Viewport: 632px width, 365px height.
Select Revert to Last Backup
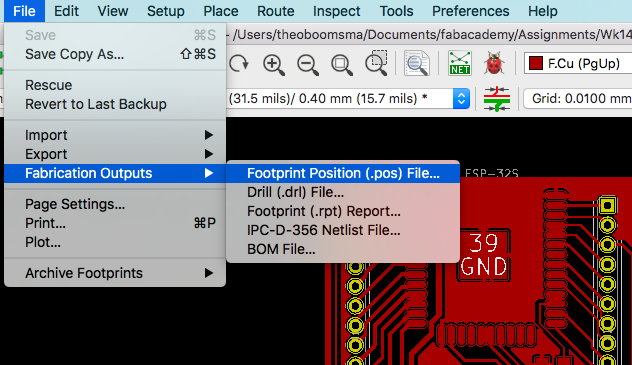115,104
